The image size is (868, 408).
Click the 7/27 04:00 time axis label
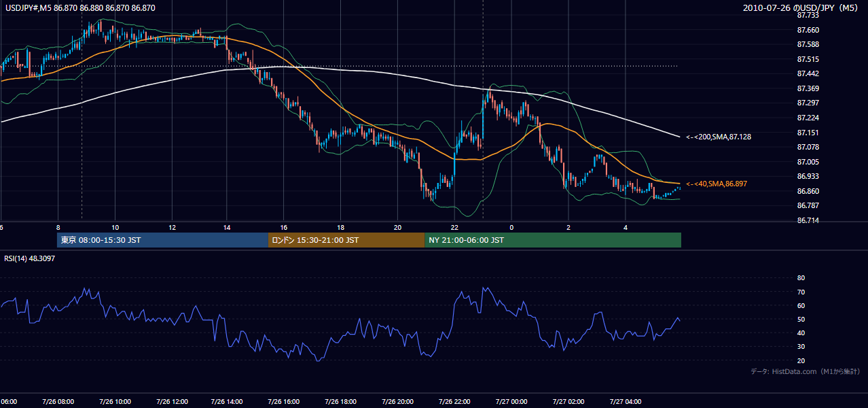(x=625, y=401)
